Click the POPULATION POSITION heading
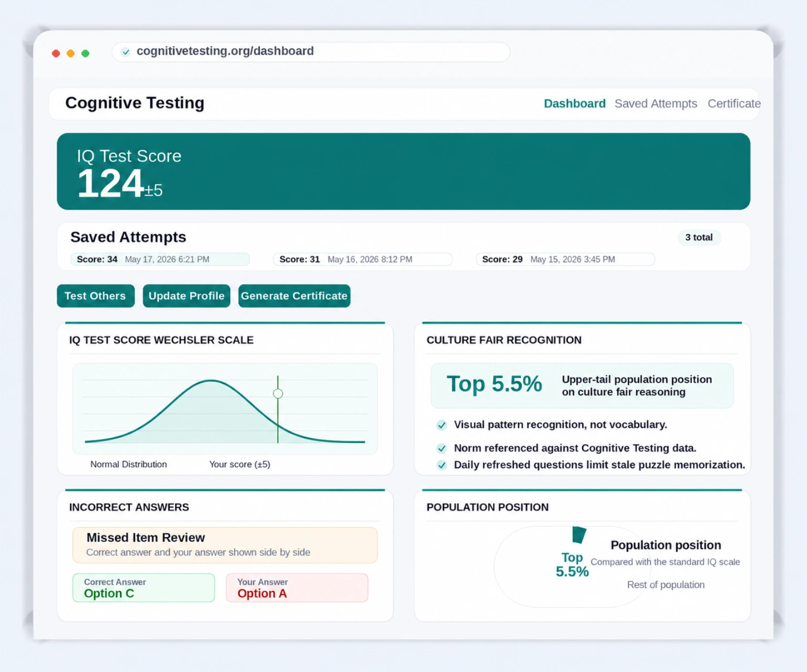This screenshot has height=672, width=807. tap(488, 508)
